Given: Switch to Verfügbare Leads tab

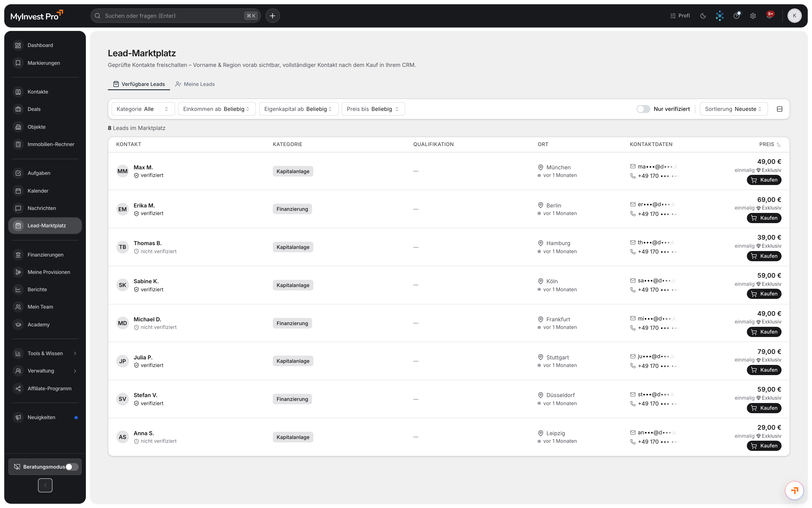Looking at the screenshot, I should 139,84.
